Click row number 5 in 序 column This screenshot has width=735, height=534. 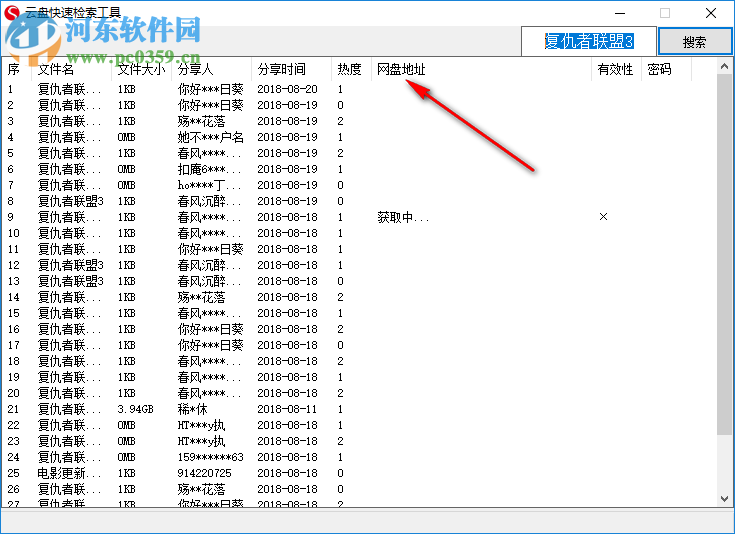pos(10,153)
